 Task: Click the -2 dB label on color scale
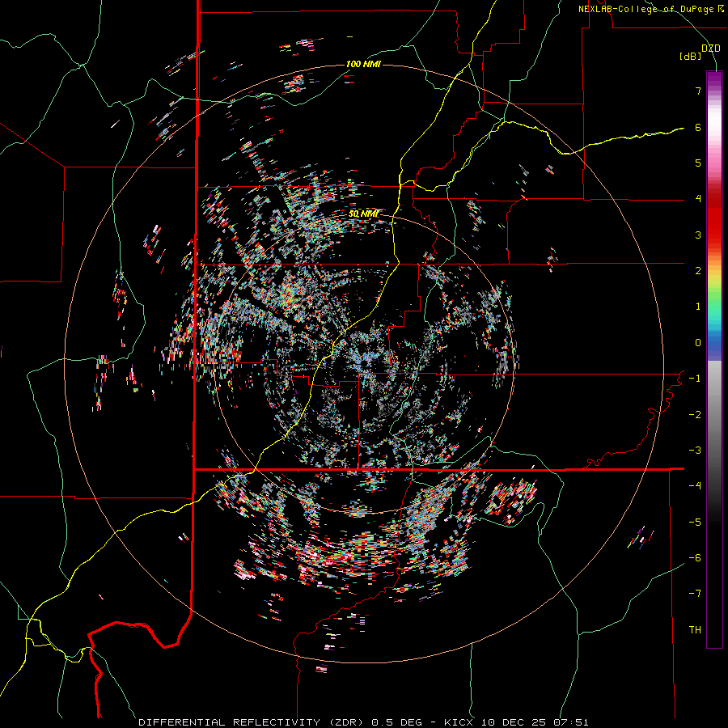[x=695, y=415]
